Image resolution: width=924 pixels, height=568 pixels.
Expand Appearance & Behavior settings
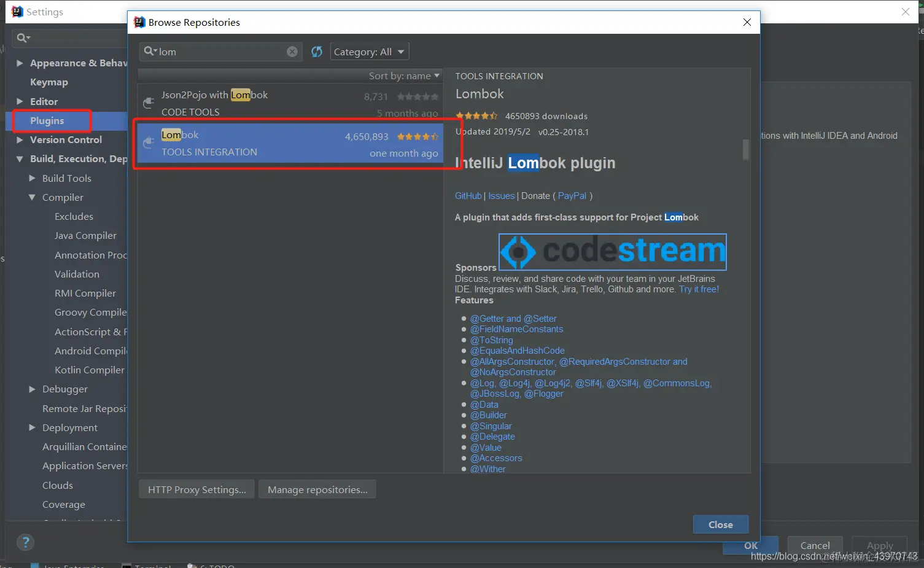(x=20, y=63)
